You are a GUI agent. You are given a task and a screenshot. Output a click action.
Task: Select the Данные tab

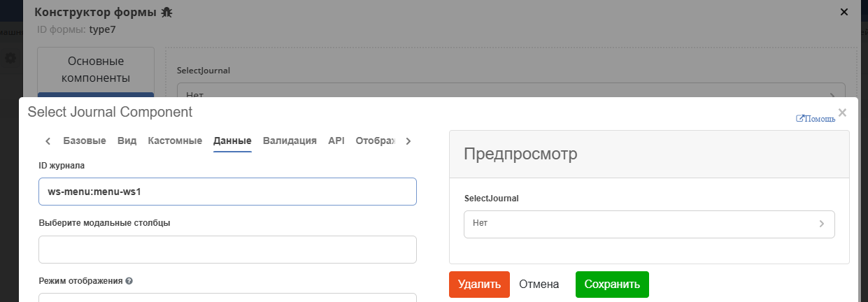tap(232, 141)
